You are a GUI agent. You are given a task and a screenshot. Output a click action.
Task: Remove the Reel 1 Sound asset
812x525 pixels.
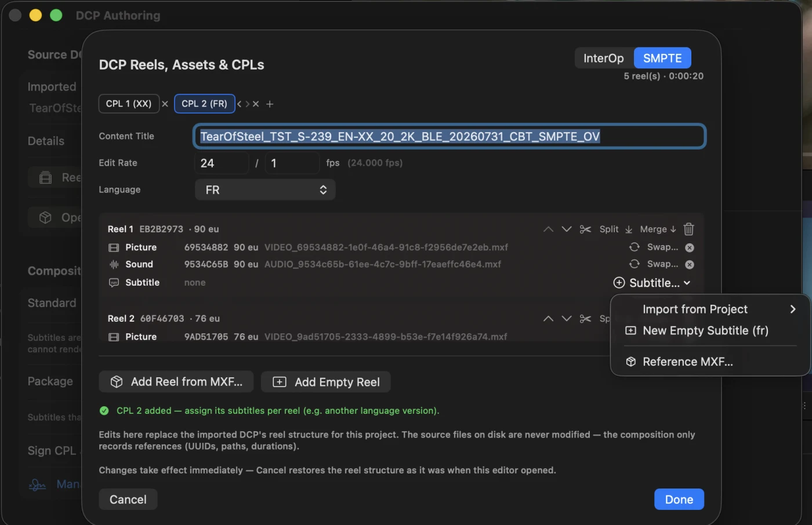690,265
